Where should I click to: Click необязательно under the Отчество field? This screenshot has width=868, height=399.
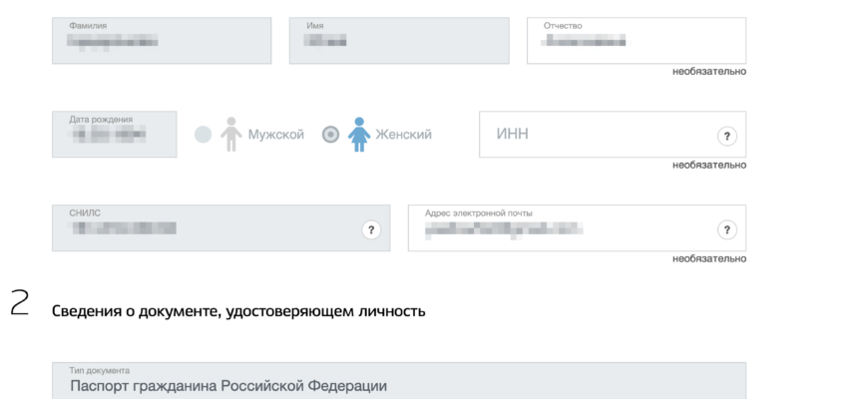(x=709, y=72)
